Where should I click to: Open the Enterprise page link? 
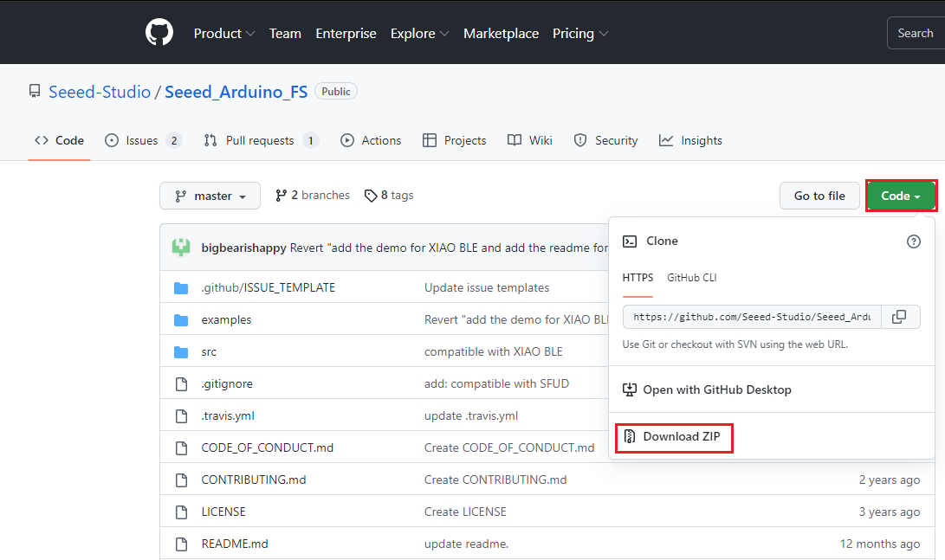point(346,34)
